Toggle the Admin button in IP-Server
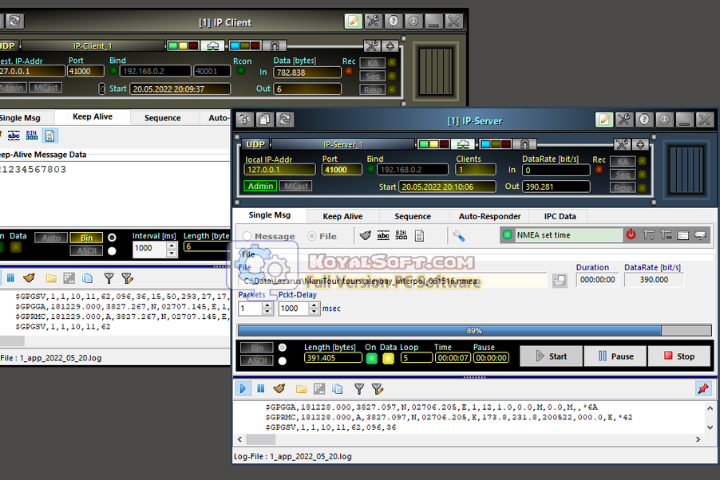Image resolution: width=720 pixels, height=480 pixels. tap(260, 186)
